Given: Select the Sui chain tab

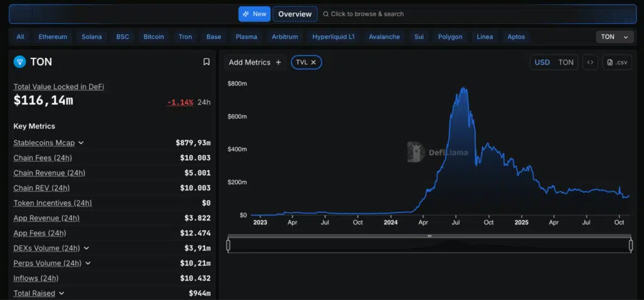Looking at the screenshot, I should pos(419,37).
